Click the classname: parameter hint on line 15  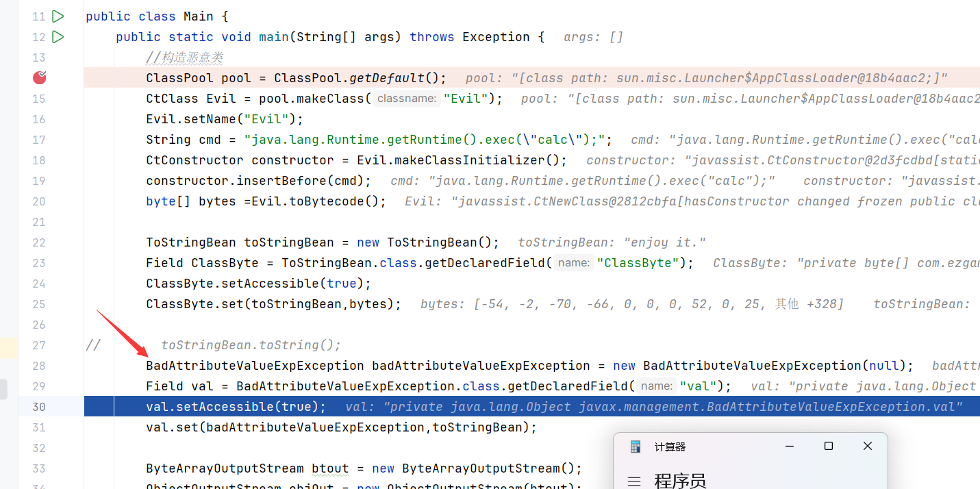(x=407, y=99)
